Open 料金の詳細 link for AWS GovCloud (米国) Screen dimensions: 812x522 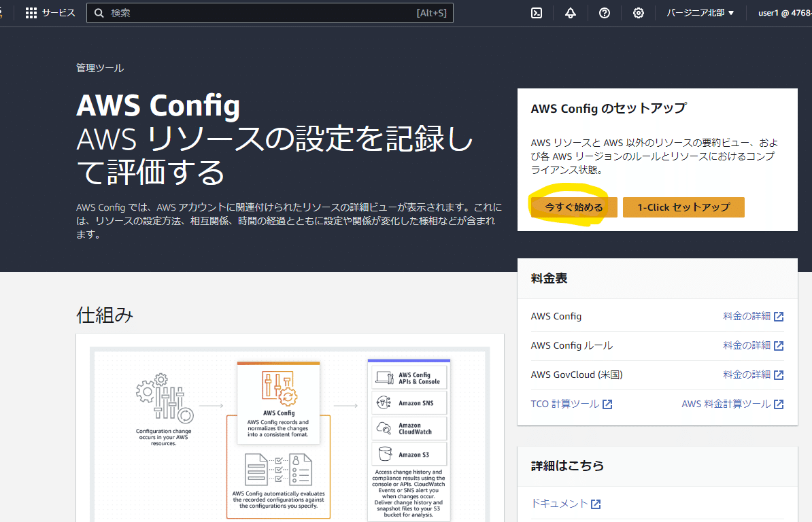[x=747, y=375]
